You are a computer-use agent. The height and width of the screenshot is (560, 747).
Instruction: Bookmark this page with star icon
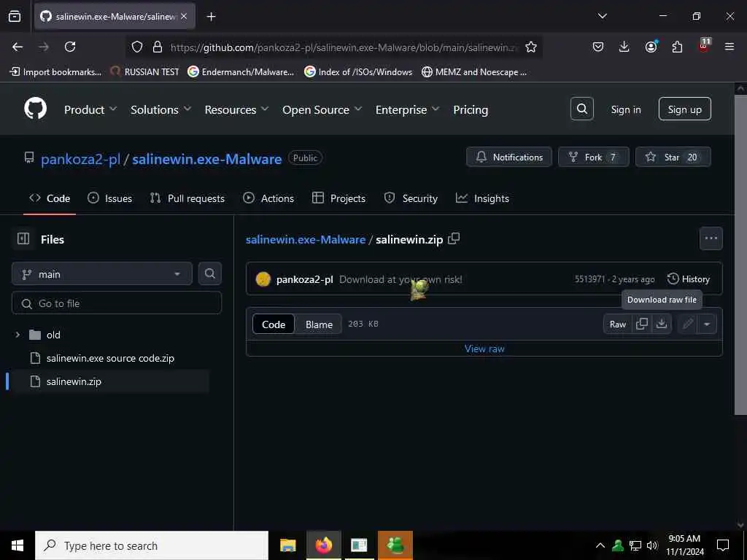[x=531, y=47]
